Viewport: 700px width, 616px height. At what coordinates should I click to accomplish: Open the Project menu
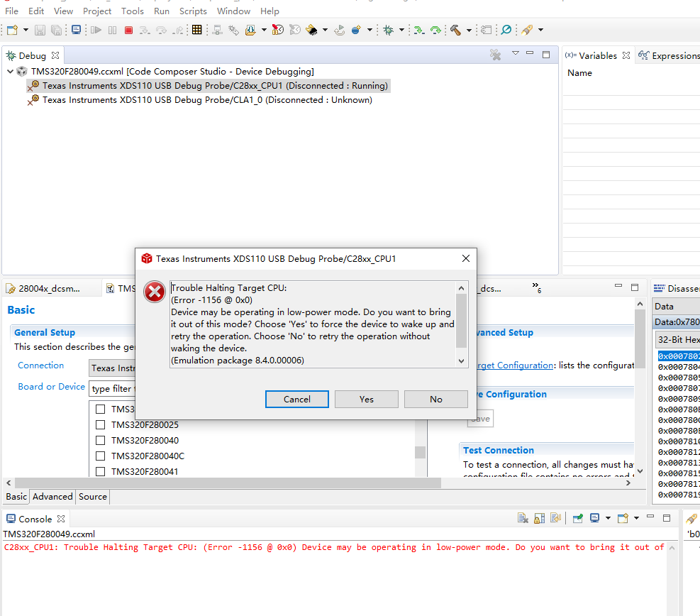coord(97,11)
